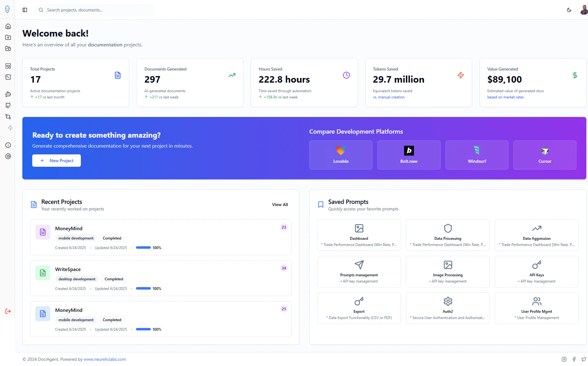Open Instagram from the footer icons
Viewport: 588px width, 366px height.
pos(564,359)
